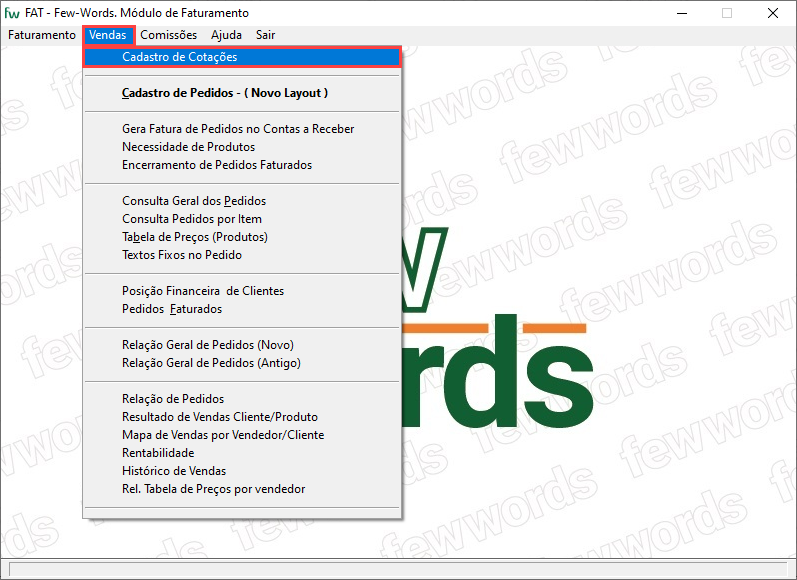This screenshot has width=797, height=580.
Task: Open Histórico de Vendas
Action: click(242, 471)
